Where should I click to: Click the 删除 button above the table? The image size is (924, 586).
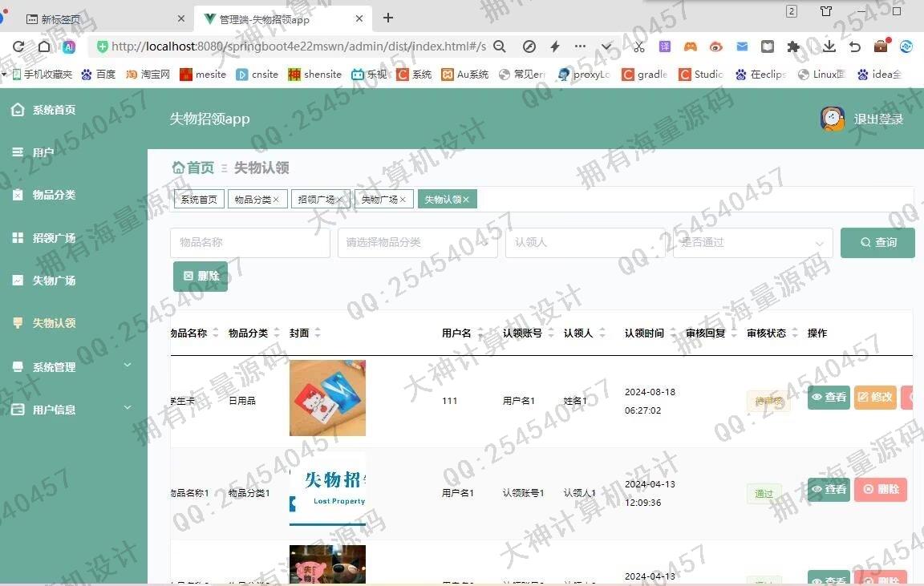tap(201, 277)
